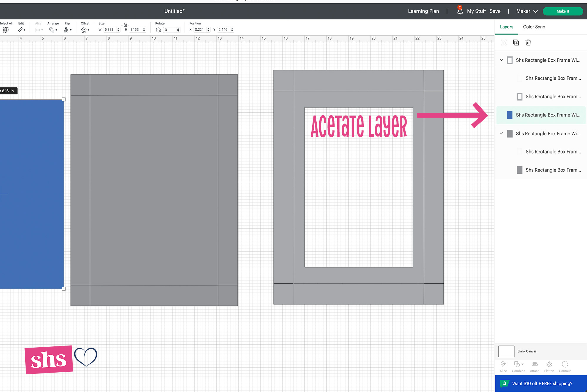Viewport: 588px width, 392px height.
Task: Collapse the second Shs Rectangle Box Frame group
Action: pyautogui.click(x=501, y=133)
